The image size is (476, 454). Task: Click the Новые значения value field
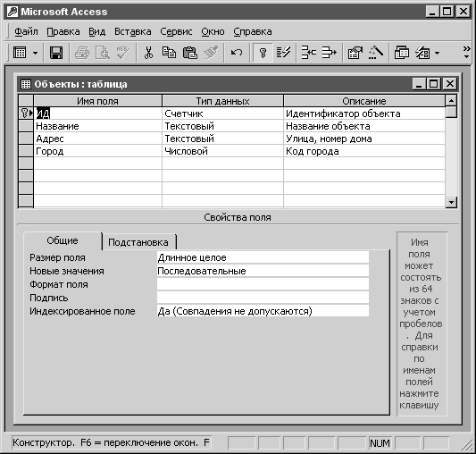coord(263,271)
